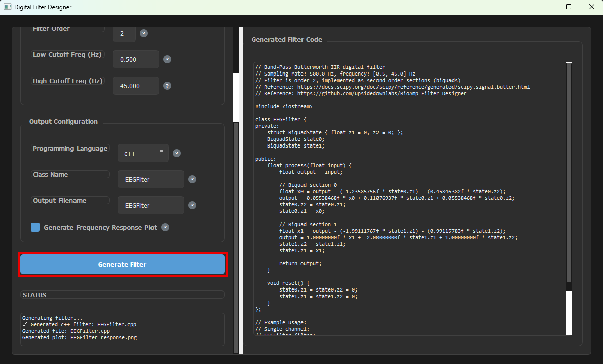Image resolution: width=603 pixels, height=364 pixels.
Task: Click 'Generated file: EEGFilter.cpp' status line
Action: coord(66,331)
